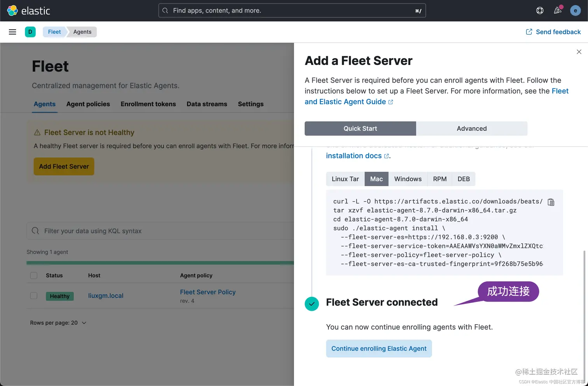588x386 pixels.
Task: Open Enrollment tokens tab
Action: pos(148,104)
